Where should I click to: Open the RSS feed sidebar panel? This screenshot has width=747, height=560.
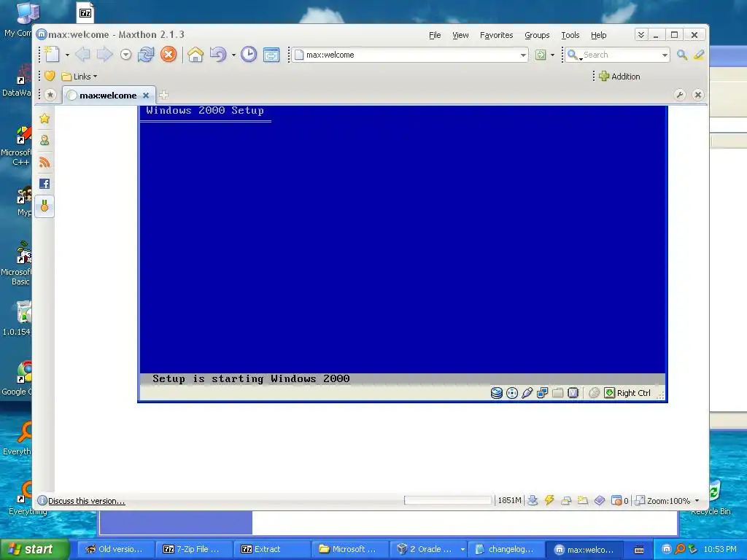[44, 162]
